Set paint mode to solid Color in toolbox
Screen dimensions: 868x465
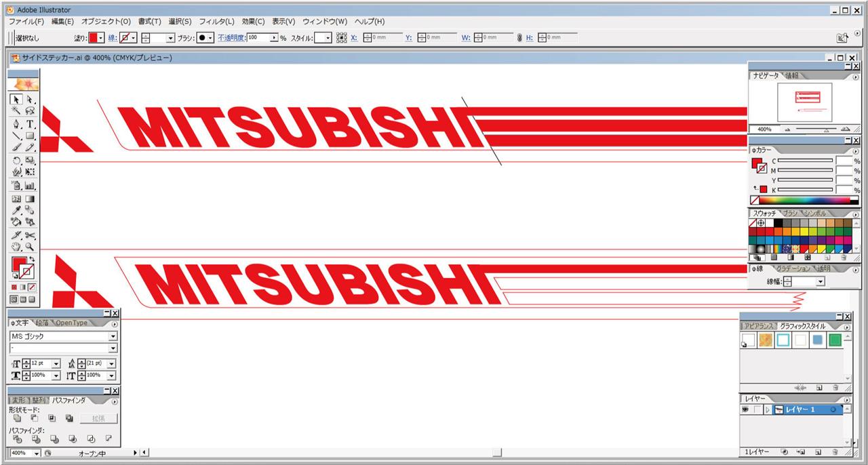15,287
